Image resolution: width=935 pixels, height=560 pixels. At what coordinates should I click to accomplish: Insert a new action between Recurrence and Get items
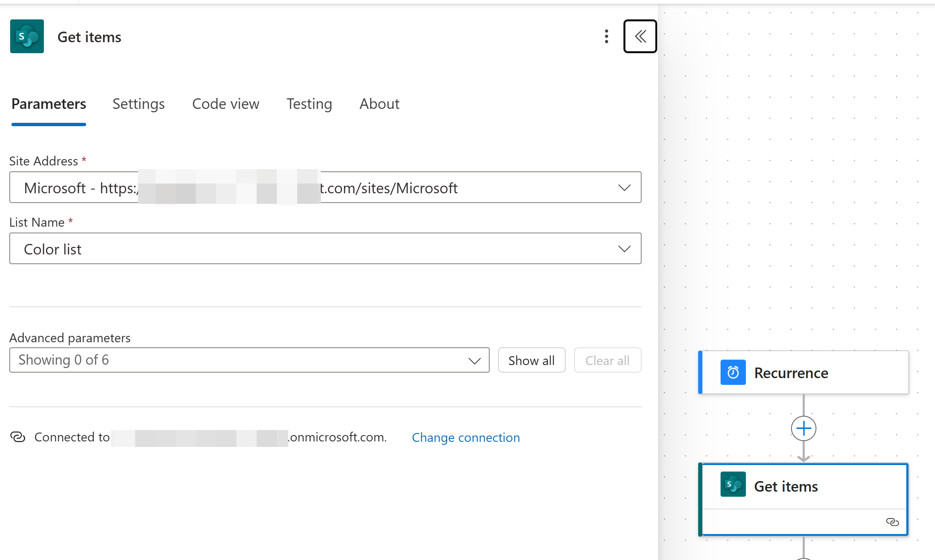pyautogui.click(x=803, y=428)
